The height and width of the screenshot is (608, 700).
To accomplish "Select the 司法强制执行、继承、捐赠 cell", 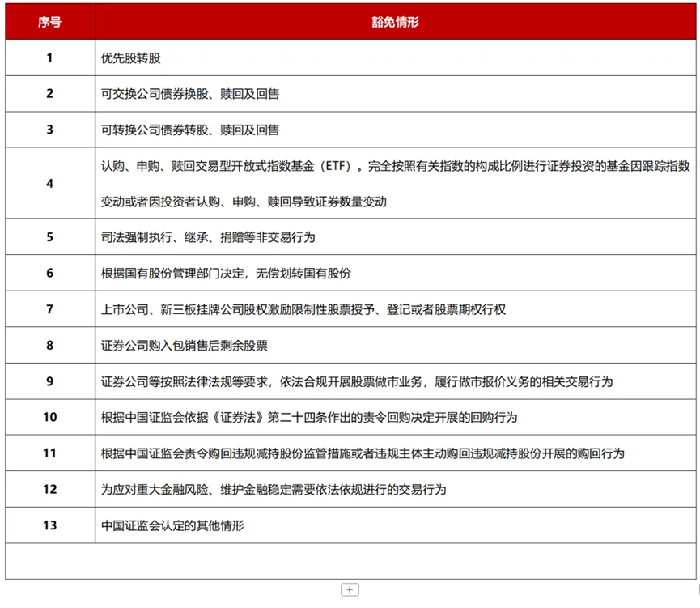I will click(208, 237).
